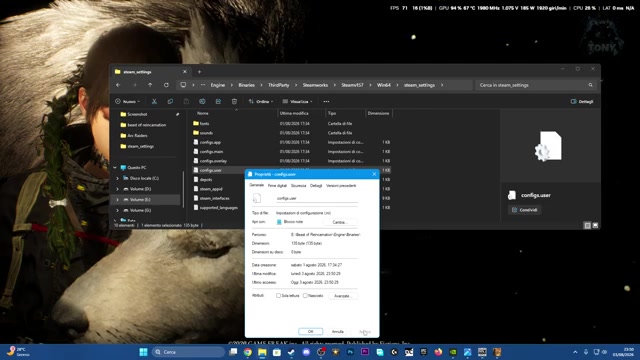The height and width of the screenshot is (360, 640).
Task: Expand Volume (G:) in sidebar
Action: tap(118, 210)
